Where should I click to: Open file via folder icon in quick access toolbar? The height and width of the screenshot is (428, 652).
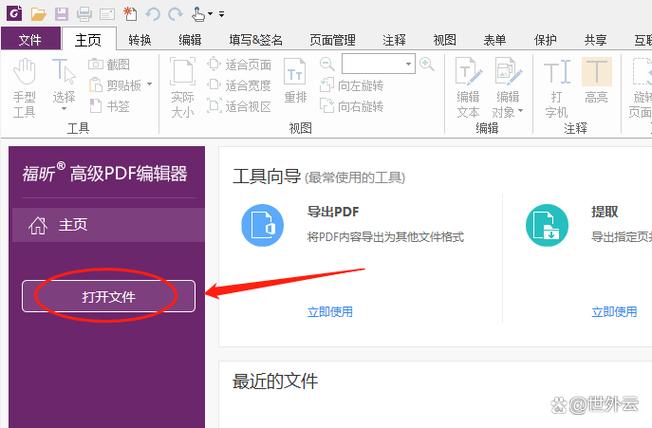(39, 14)
